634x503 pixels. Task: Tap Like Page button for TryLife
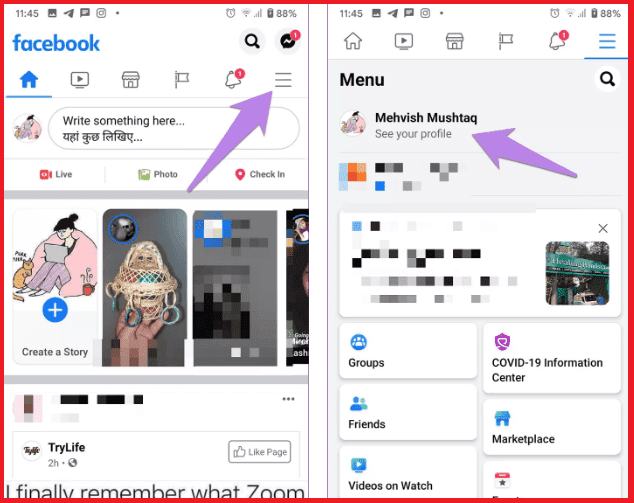(x=260, y=452)
